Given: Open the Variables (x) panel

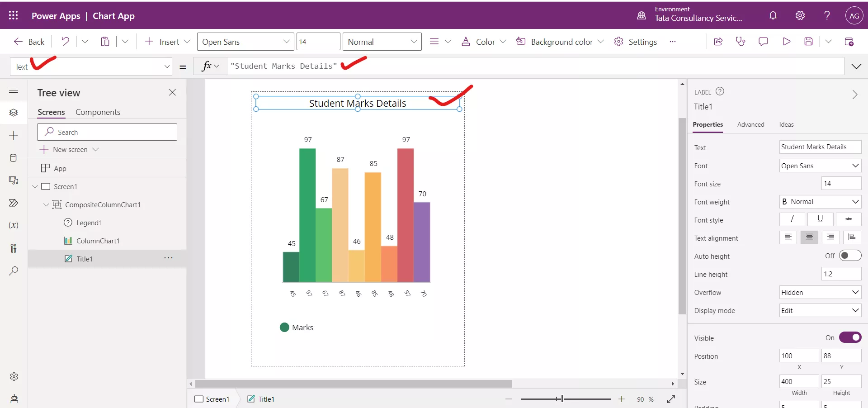Looking at the screenshot, I should [x=14, y=225].
